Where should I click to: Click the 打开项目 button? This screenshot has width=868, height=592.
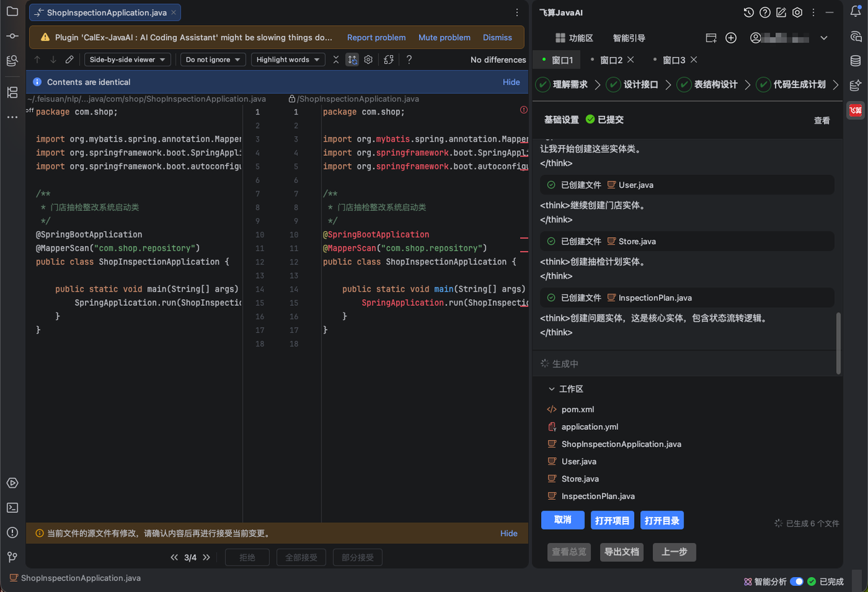click(x=612, y=521)
